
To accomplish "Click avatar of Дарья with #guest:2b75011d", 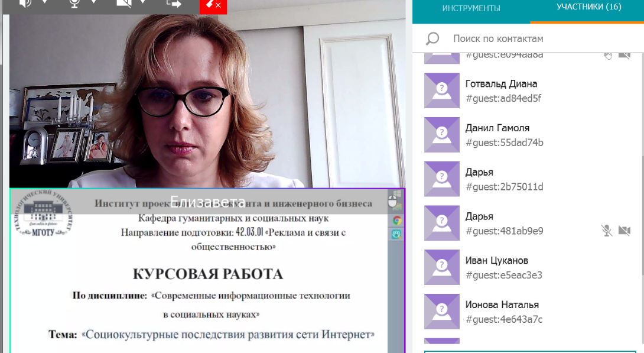I will [442, 179].
